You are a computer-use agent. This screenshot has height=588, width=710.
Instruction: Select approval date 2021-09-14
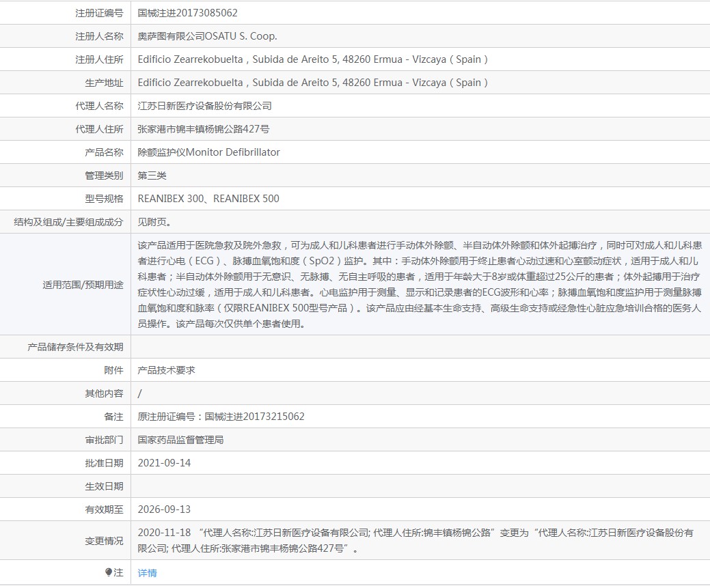(164, 463)
